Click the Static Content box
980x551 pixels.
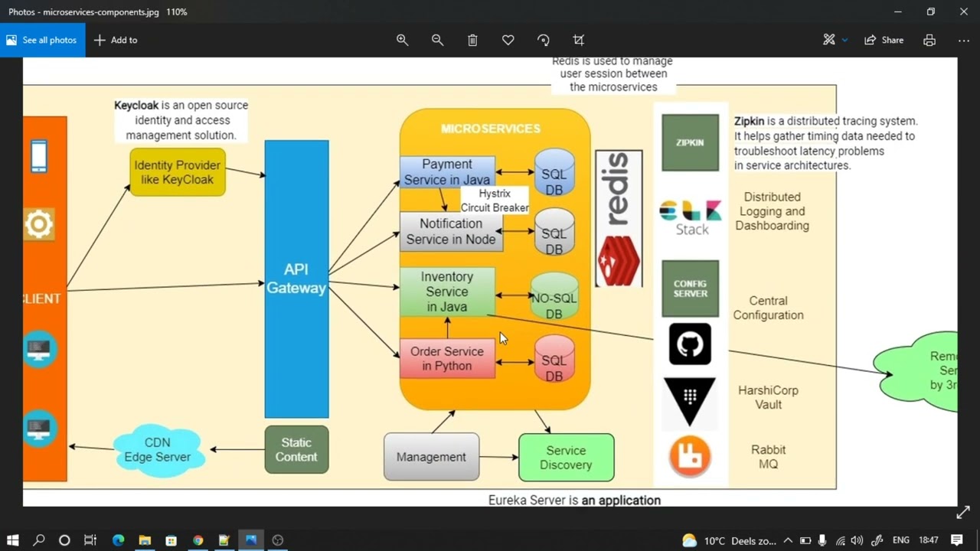click(296, 450)
